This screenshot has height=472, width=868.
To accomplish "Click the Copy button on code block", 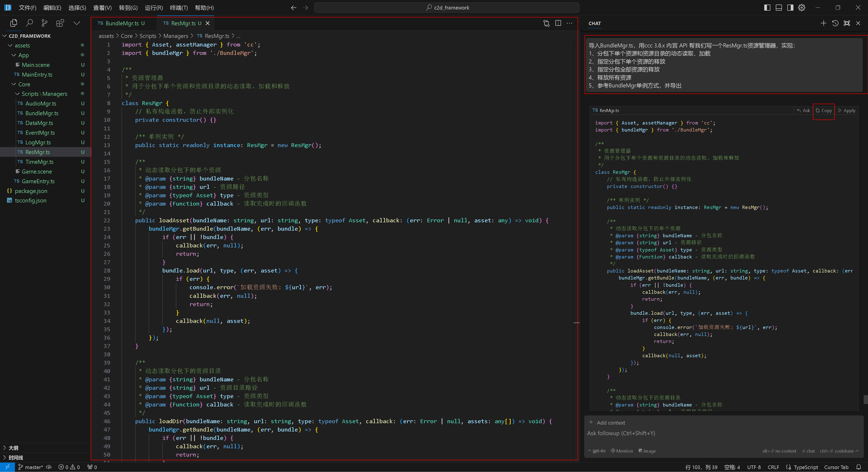I will 823,110.
